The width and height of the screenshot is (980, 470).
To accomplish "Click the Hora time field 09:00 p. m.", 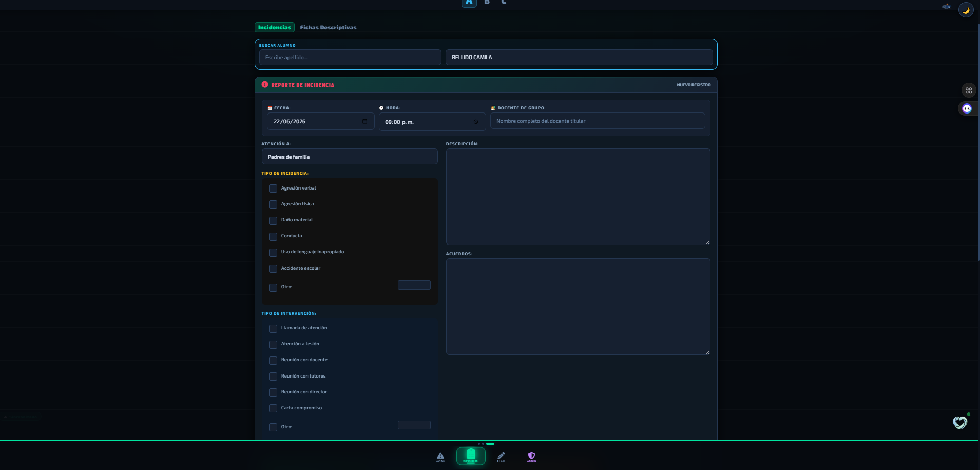I will (x=432, y=122).
